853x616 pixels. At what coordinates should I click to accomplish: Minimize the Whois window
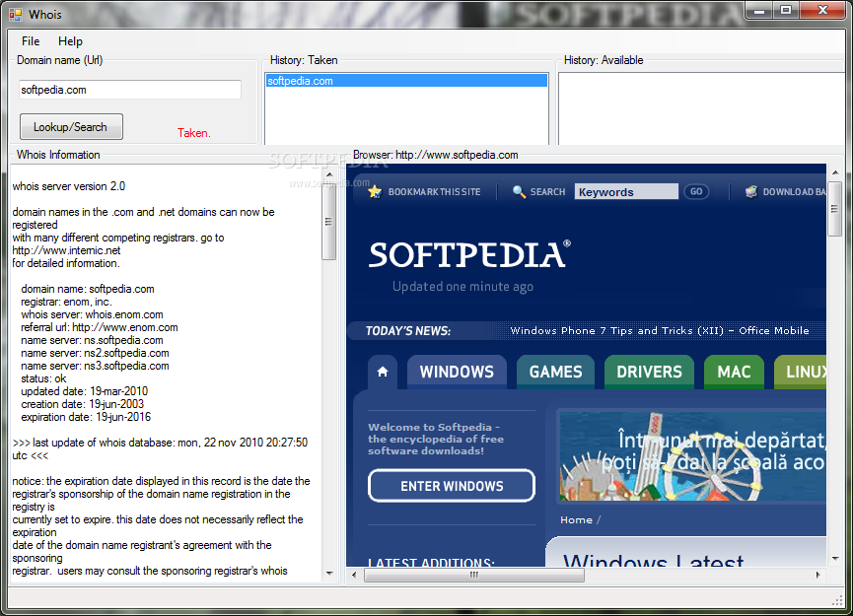[759, 10]
